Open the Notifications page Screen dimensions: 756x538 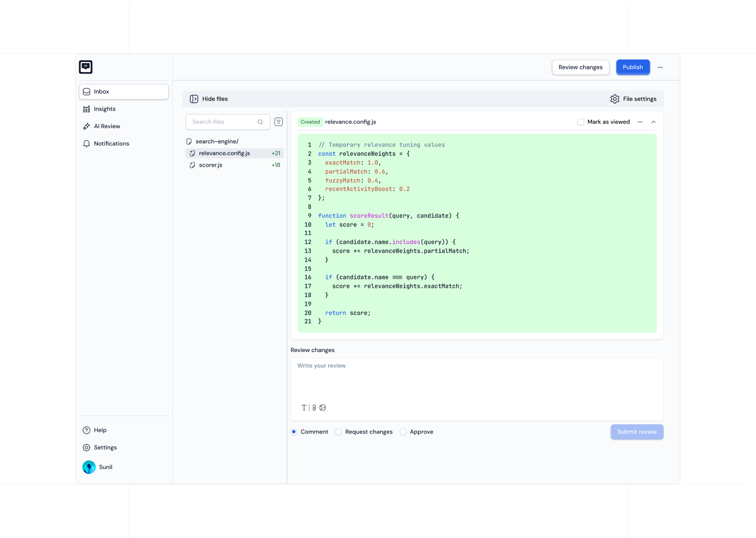124,143
